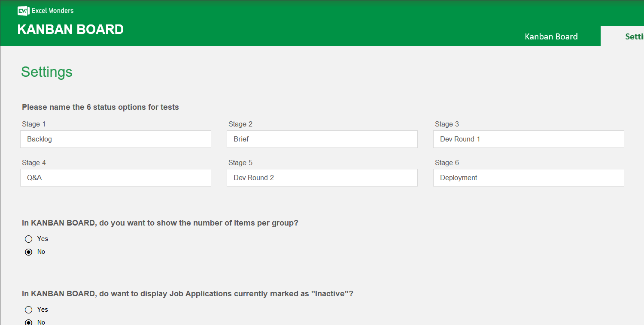Click the Stage 5 Dev Round 2 field
The height and width of the screenshot is (325, 644).
[x=322, y=178]
